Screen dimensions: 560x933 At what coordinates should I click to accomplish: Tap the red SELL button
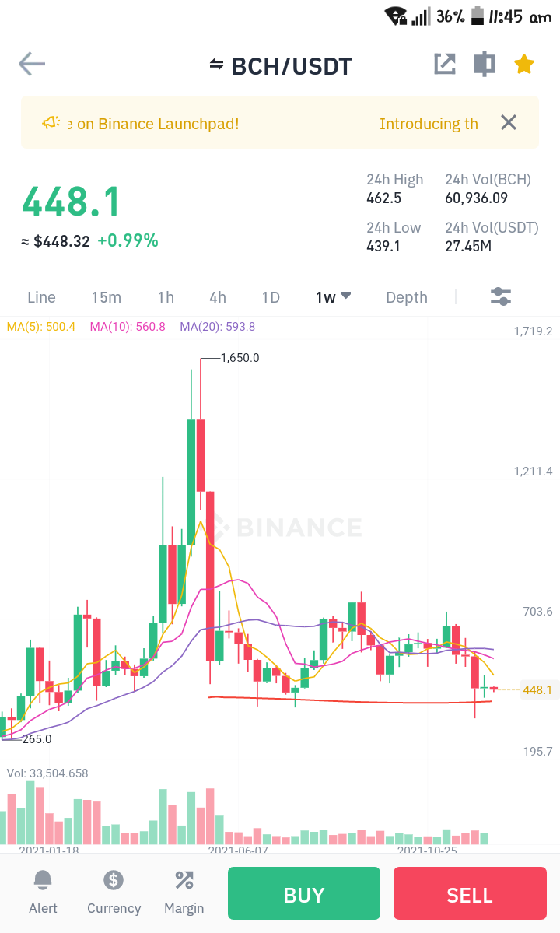(x=470, y=893)
